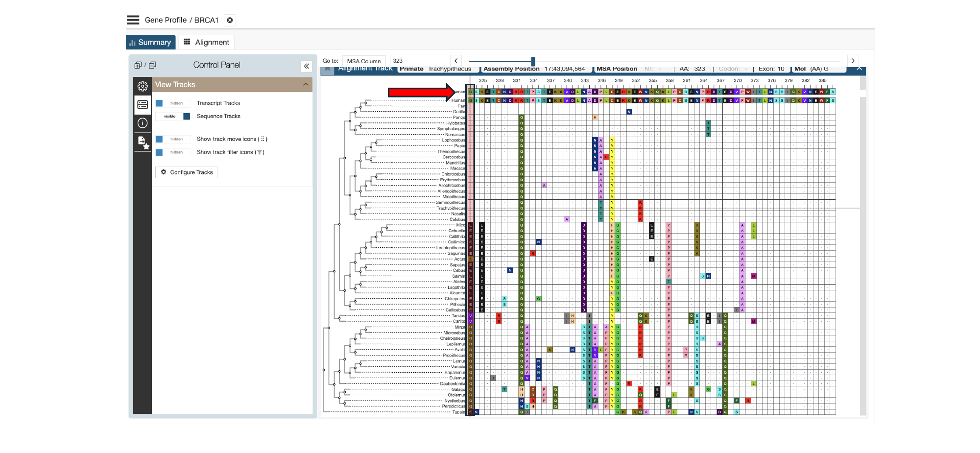
Task: Open the MSA Column go-to dropdown
Action: pos(364,61)
